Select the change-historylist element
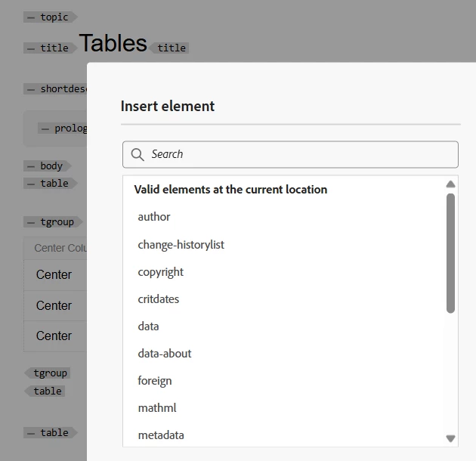The width and height of the screenshot is (476, 461). (181, 245)
